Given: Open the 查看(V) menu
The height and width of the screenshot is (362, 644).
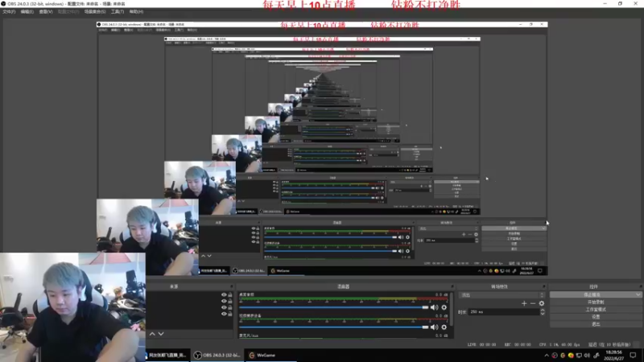Looking at the screenshot, I should click(x=46, y=11).
